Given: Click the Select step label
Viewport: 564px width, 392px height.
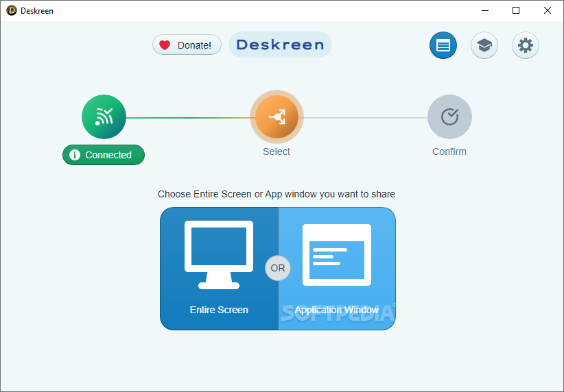Looking at the screenshot, I should pos(277,151).
